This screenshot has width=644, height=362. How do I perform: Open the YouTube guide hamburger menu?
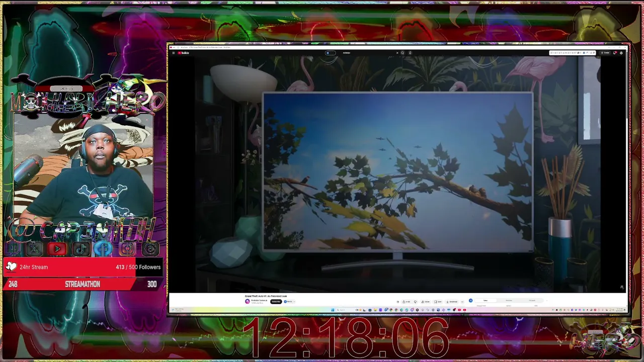(173, 53)
